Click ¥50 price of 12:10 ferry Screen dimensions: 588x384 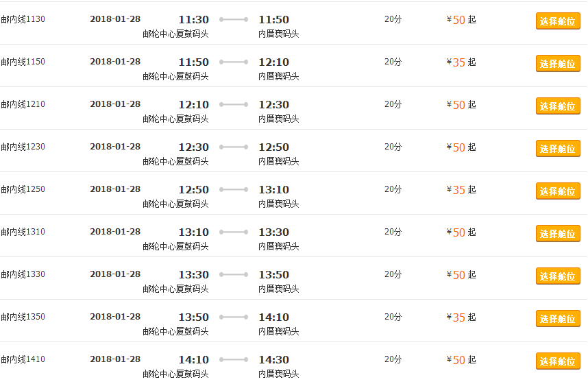coord(461,104)
